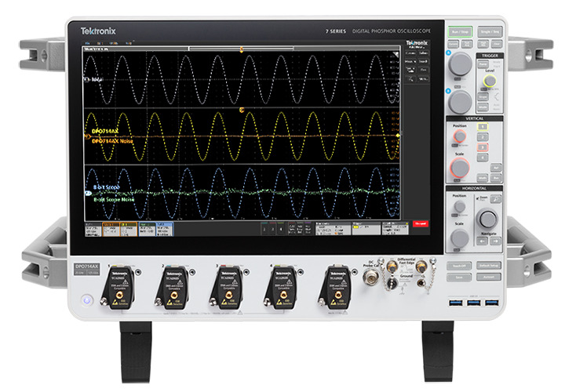576x392 pixels.
Task: Click the DC Probe Cal connector
Action: point(371,277)
